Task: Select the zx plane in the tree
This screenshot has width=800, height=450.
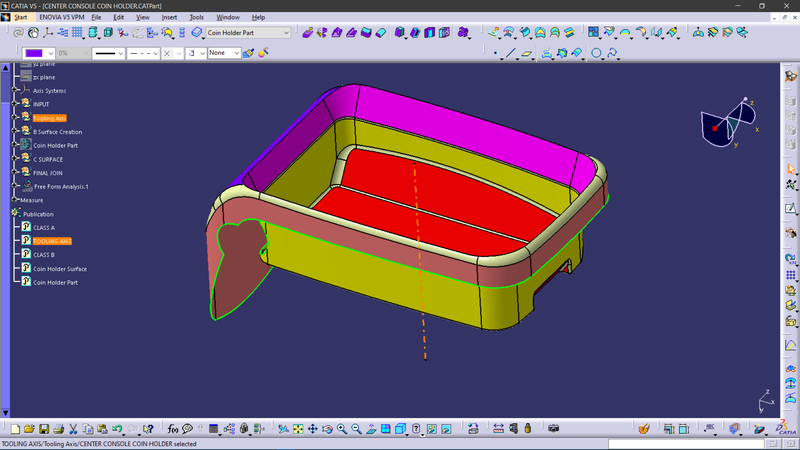Action: pos(44,77)
